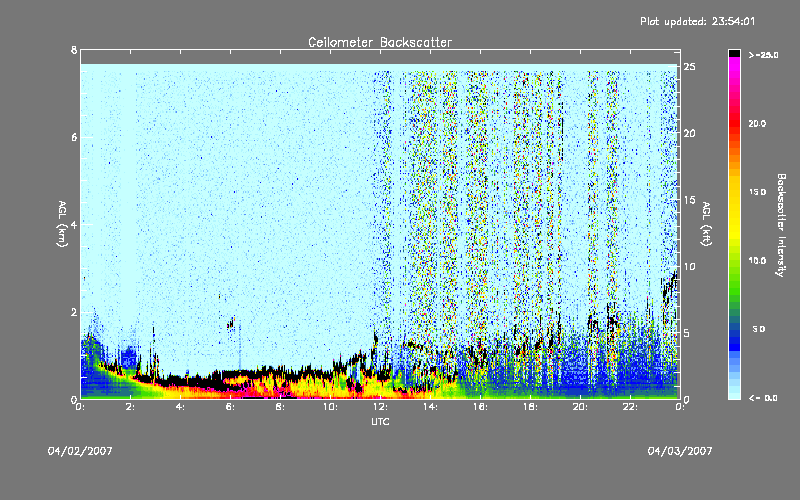Image resolution: width=800 pixels, height=500 pixels.
Task: Click the small isolated cloud echo near 6 UTC
Action: tap(232, 323)
